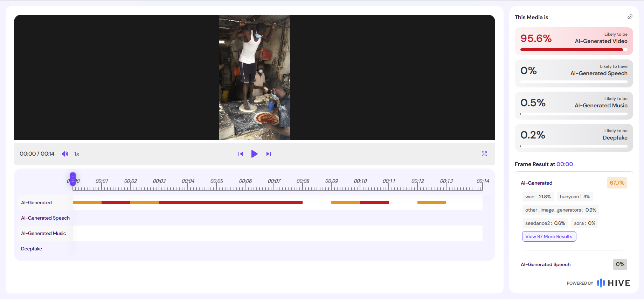This screenshot has width=644, height=299.
Task: Open the Hive logo link
Action: (614, 283)
